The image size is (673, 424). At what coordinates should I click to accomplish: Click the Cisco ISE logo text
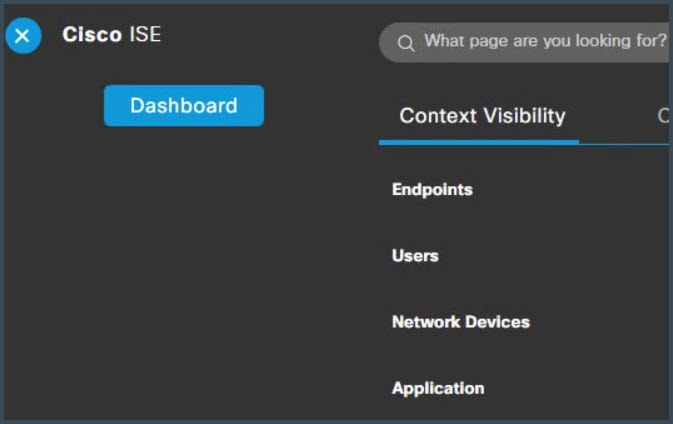112,34
